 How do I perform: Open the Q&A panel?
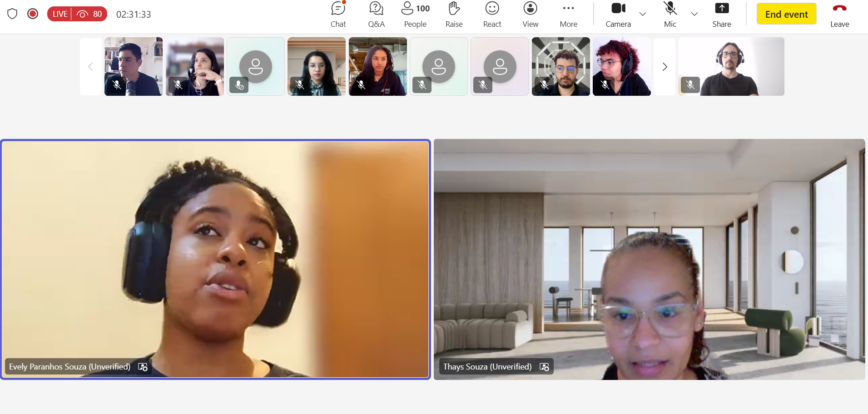[x=376, y=15]
